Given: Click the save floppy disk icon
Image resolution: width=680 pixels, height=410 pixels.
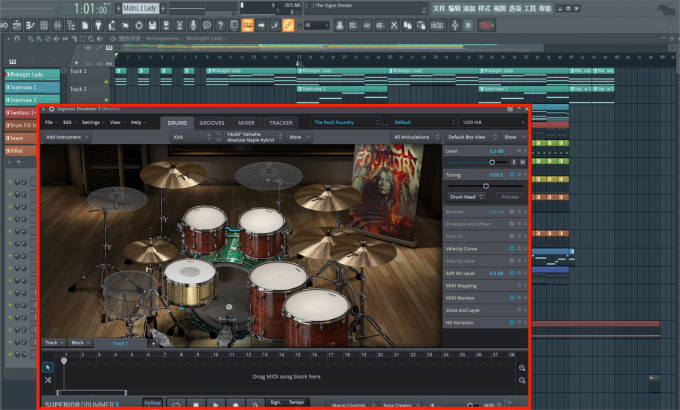Looking at the screenshot, I should 152,26.
